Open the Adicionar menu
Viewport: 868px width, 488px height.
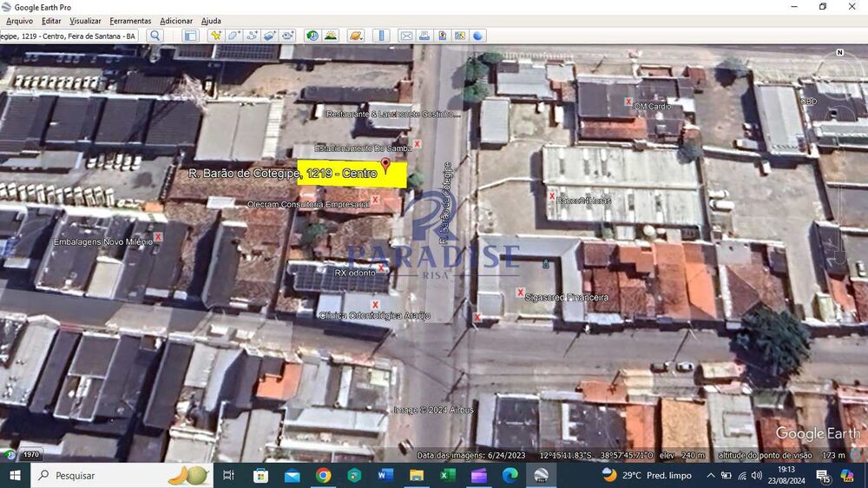tap(176, 21)
